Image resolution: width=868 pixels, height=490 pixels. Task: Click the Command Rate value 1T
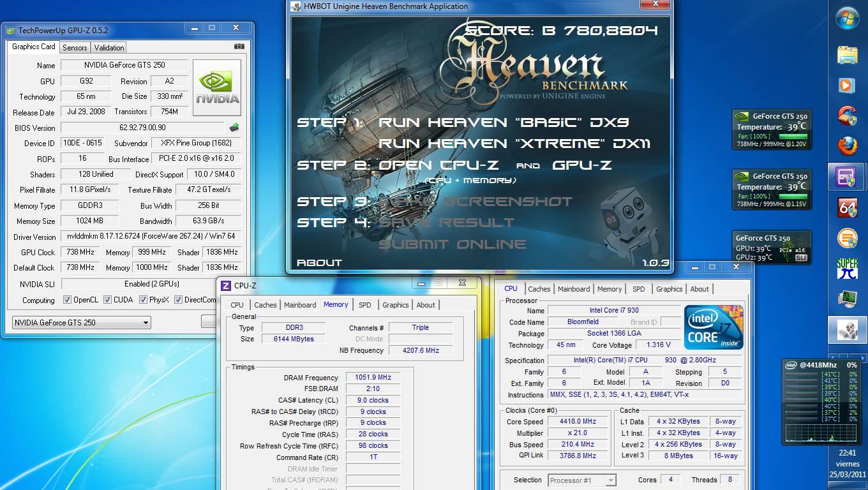pos(373,457)
